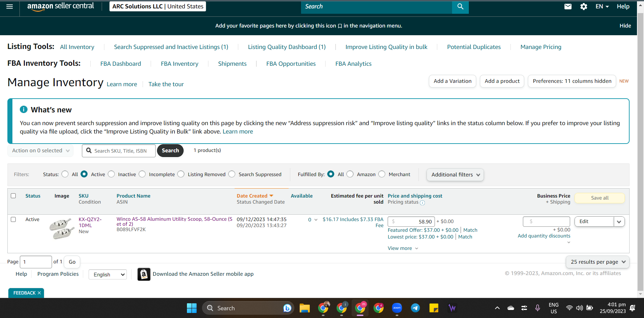Viewport: 644px width, 318px height.
Task: Check the select-all checkbox in table header
Action: pyautogui.click(x=13, y=196)
